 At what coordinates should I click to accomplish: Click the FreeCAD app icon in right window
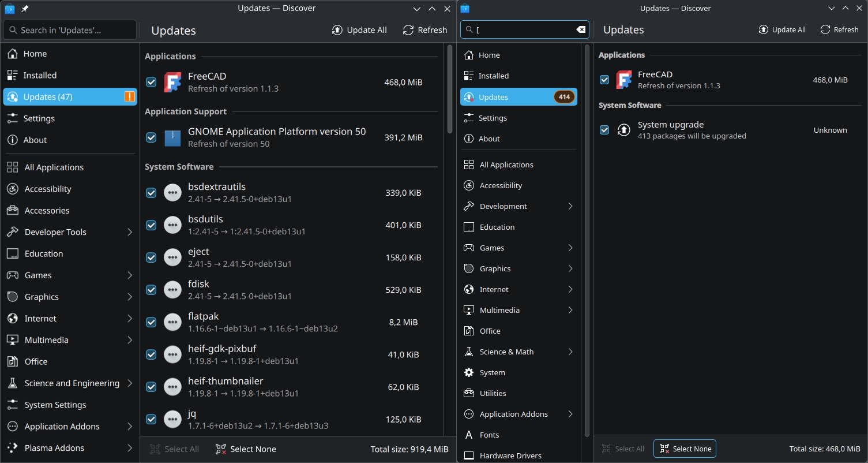coord(623,80)
